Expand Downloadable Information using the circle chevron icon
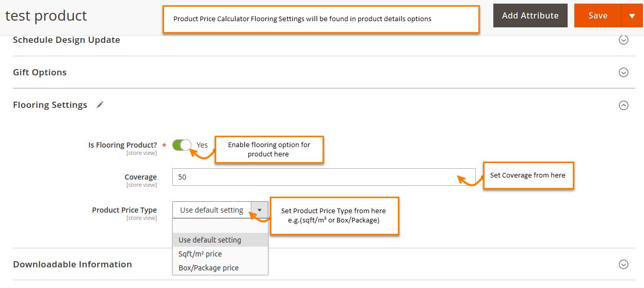The width and height of the screenshot is (644, 288). (623, 264)
